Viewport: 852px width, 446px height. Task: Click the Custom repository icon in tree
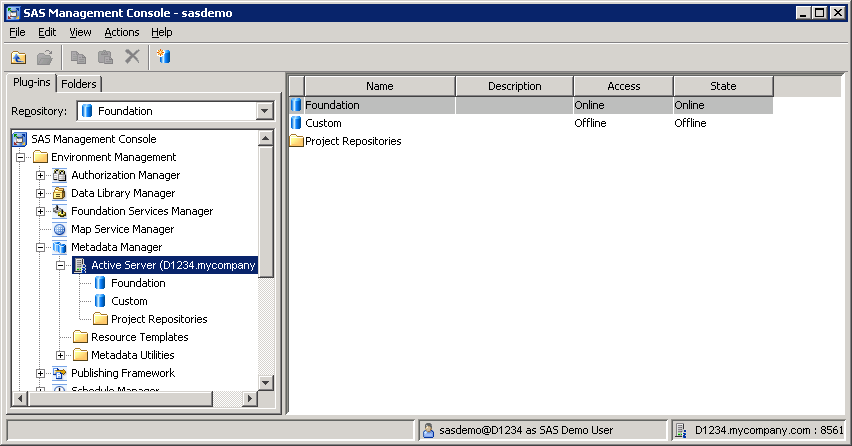pyautogui.click(x=100, y=301)
